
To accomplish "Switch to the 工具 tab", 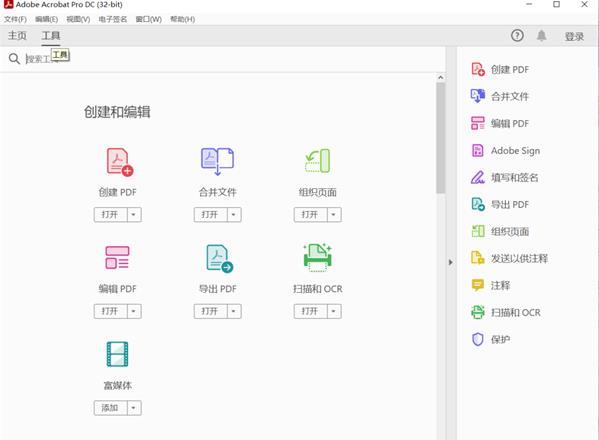I will pyautogui.click(x=51, y=36).
